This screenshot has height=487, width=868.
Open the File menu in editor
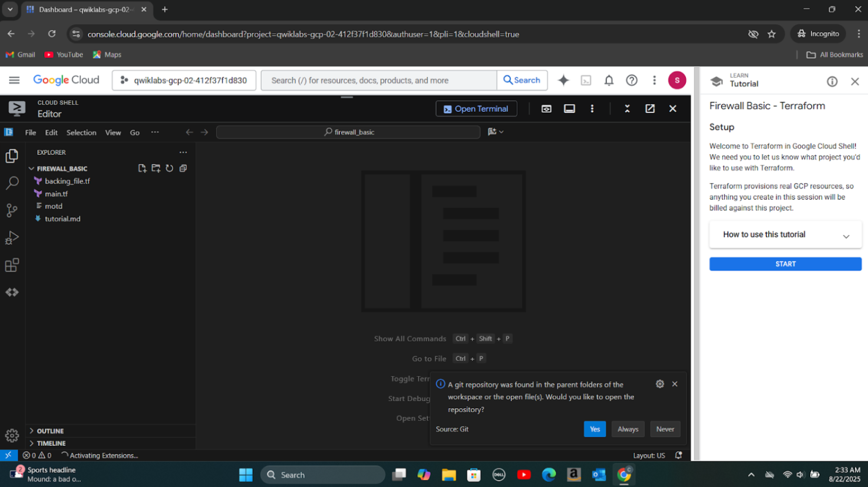pyautogui.click(x=31, y=132)
